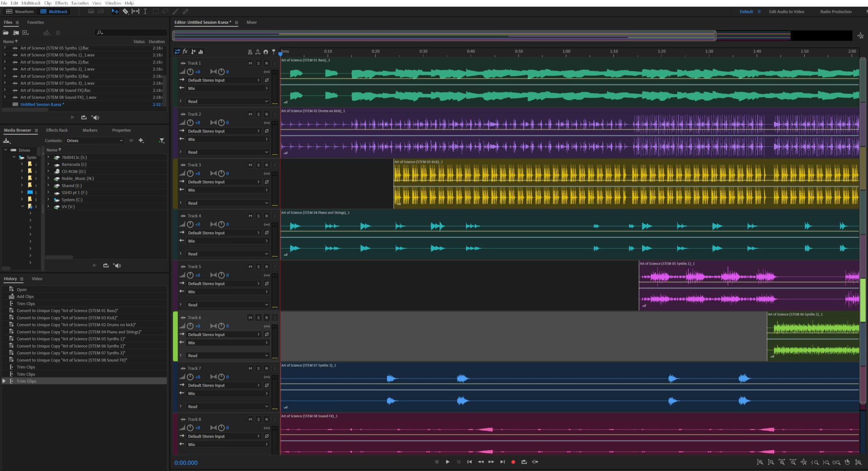Open the Effects menu in the menu bar
Image resolution: width=868 pixels, height=471 pixels.
pyautogui.click(x=61, y=3)
